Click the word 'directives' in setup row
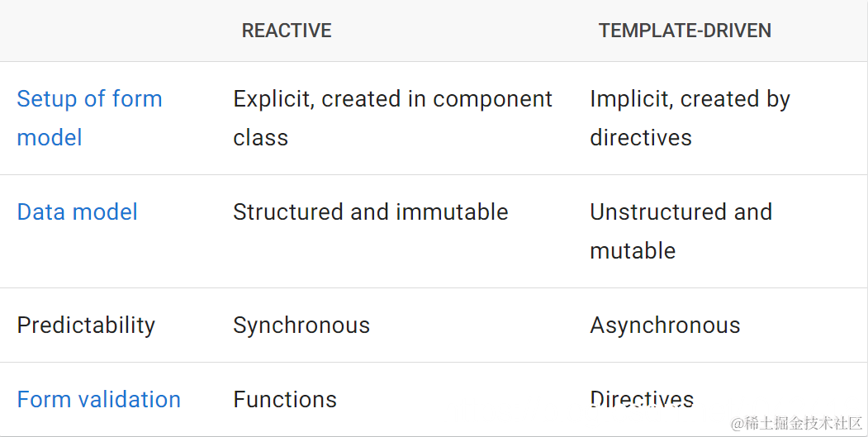Image resolution: width=868 pixels, height=437 pixels. (641, 138)
